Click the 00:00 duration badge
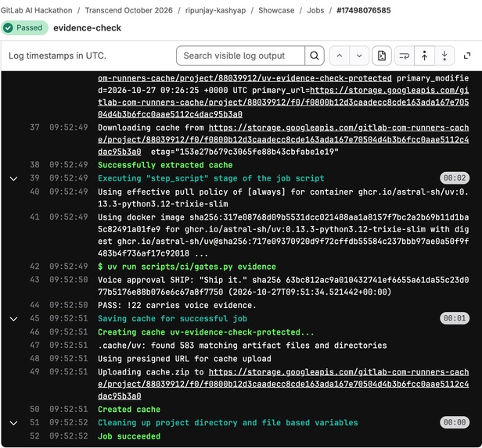Viewport: 482px width, 448px height. tap(455, 422)
